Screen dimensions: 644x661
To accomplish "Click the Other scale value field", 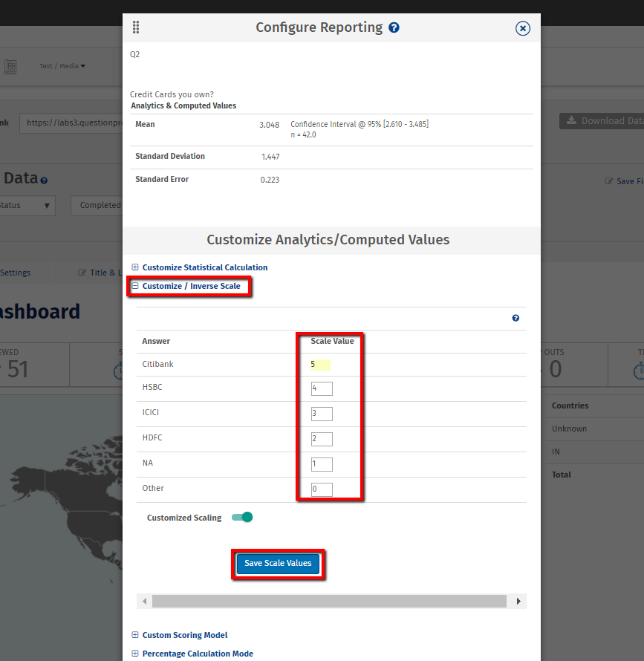I will (322, 489).
